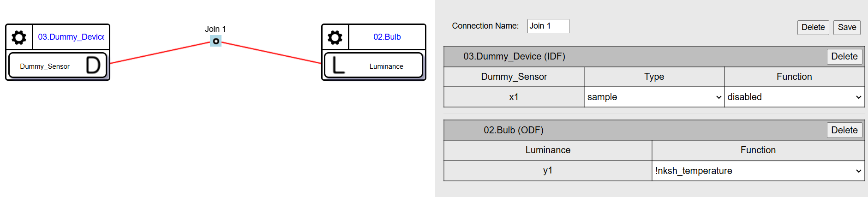Delete the 02.Bulb ODF section
The height and width of the screenshot is (197, 868).
point(844,130)
